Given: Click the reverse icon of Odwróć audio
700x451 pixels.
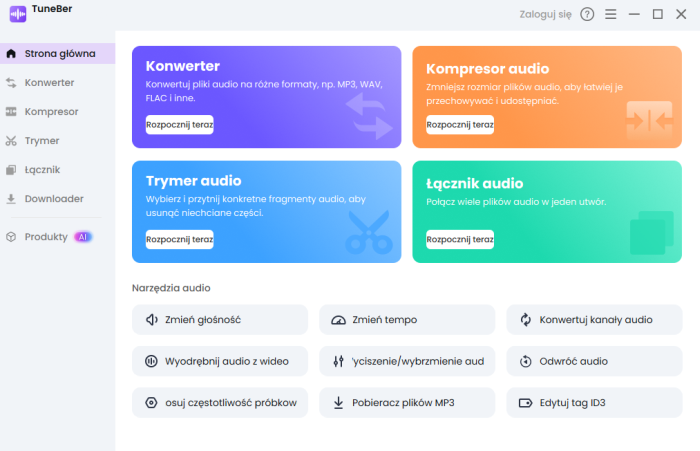Looking at the screenshot, I should pos(526,361).
